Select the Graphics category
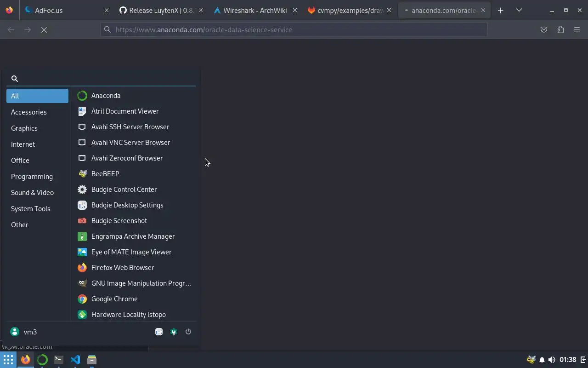588x368 pixels. coord(37,128)
